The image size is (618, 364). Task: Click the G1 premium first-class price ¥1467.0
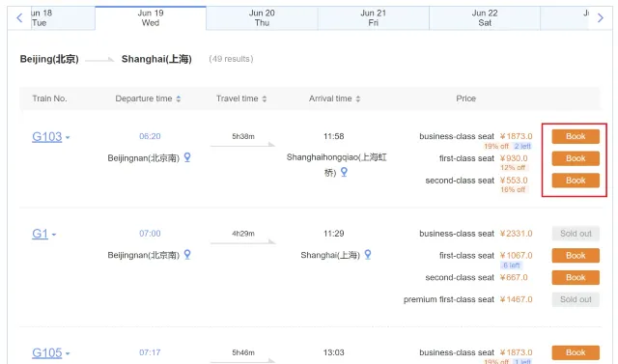click(x=516, y=299)
